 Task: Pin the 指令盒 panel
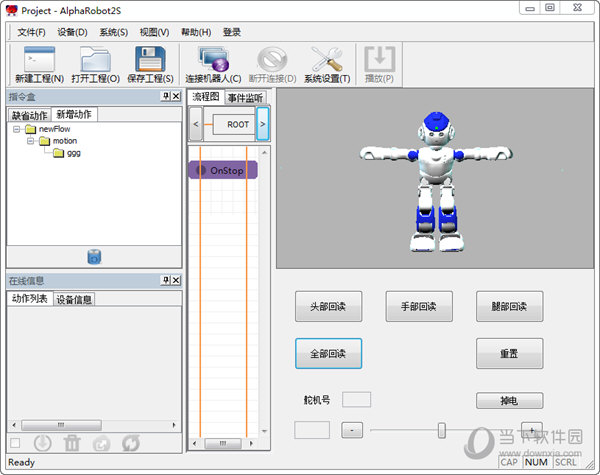[166, 96]
